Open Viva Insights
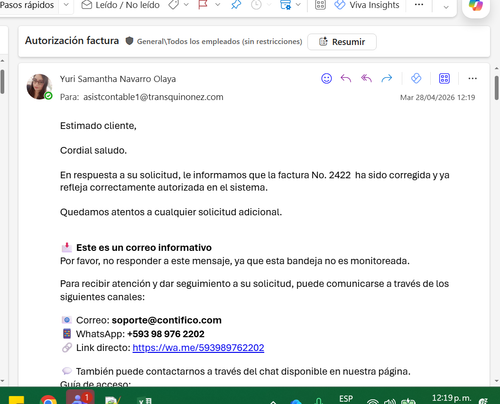Viewport: 500px width, 404px height. point(367,5)
